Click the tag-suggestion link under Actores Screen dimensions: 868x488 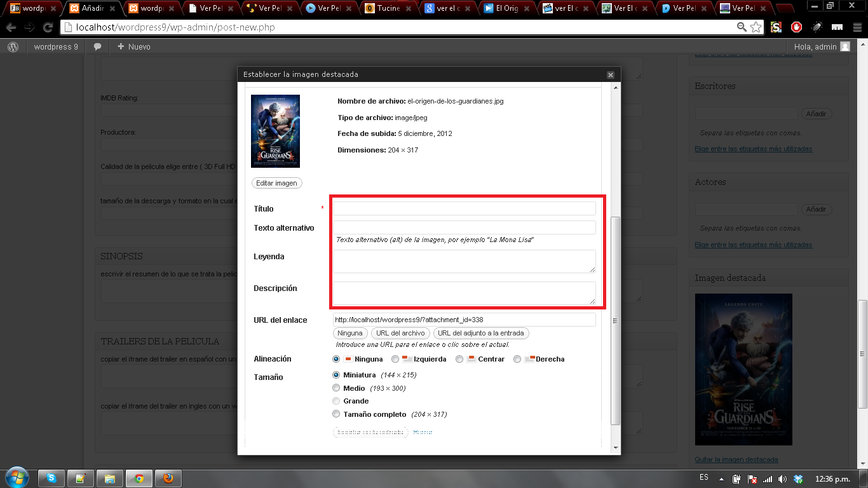coord(754,245)
